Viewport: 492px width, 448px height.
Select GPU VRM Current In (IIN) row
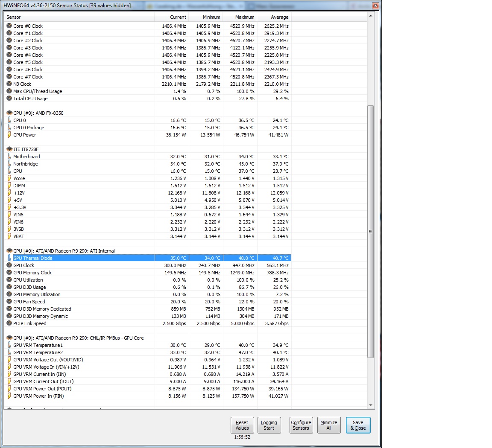coord(147,374)
